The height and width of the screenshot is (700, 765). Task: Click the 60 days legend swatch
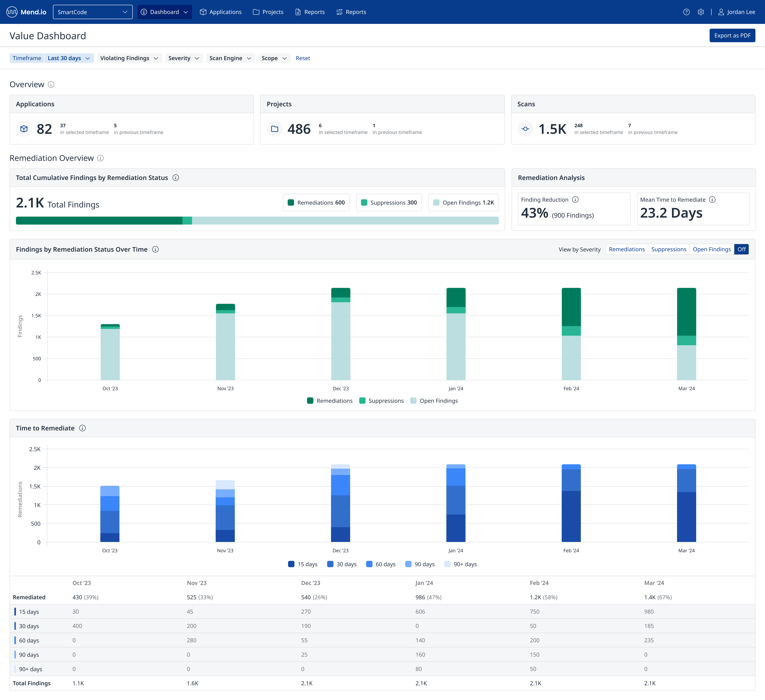tap(369, 564)
